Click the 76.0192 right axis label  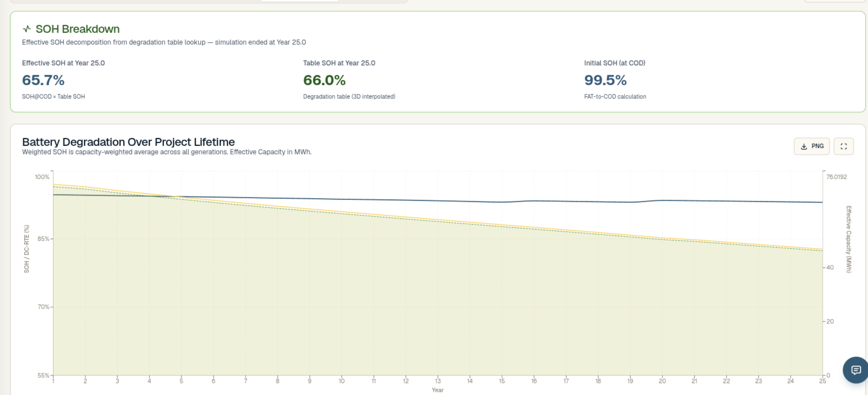tap(836, 177)
